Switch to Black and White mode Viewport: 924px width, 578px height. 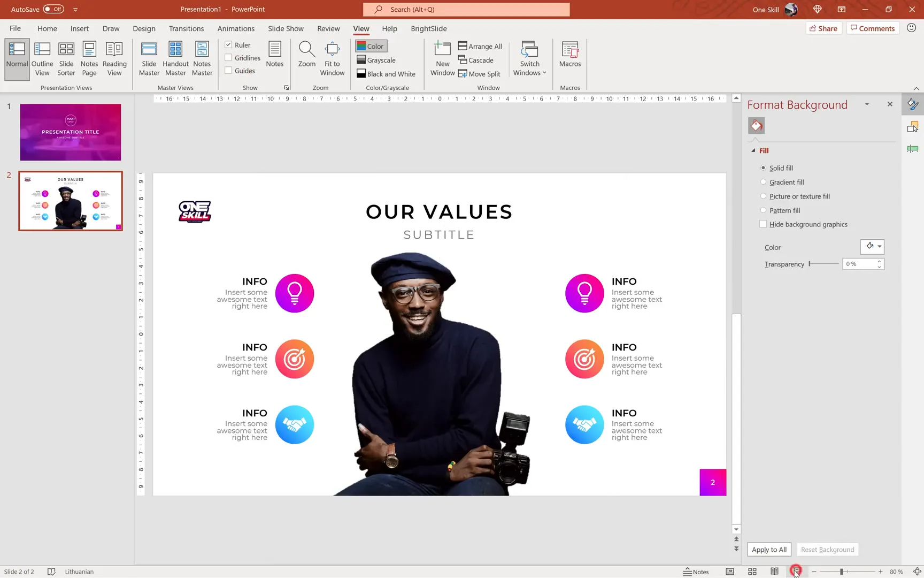(x=386, y=74)
